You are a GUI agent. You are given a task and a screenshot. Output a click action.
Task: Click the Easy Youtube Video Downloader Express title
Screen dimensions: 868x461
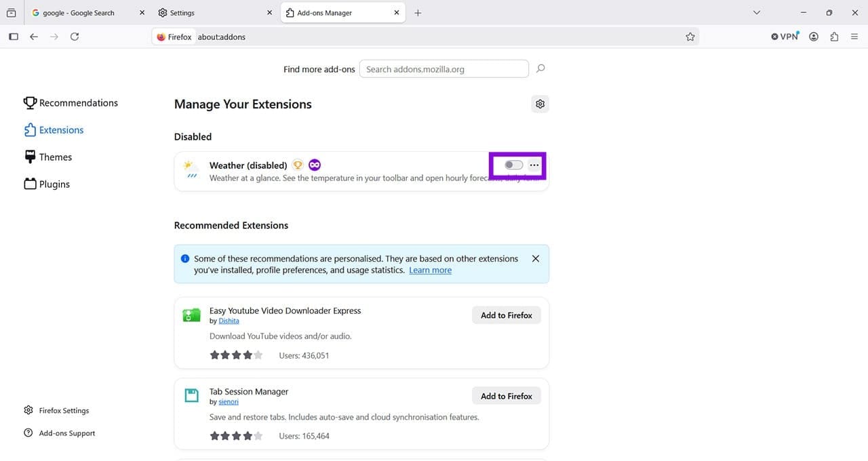point(285,310)
